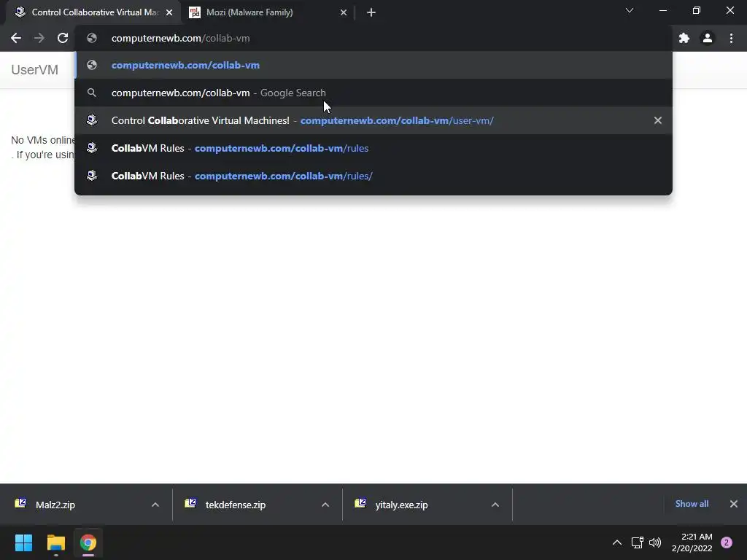Click the forward navigation arrow
Image resolution: width=747 pixels, height=560 pixels.
pyautogui.click(x=39, y=38)
